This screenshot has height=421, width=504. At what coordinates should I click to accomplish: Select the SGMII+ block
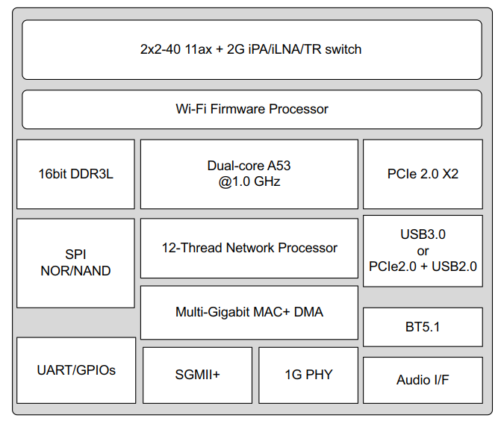(197, 375)
